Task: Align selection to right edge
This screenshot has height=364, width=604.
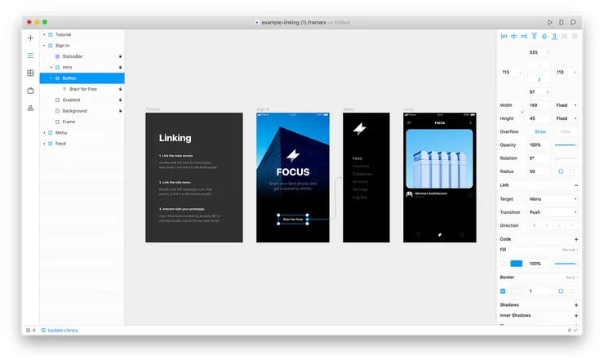Action: (x=524, y=36)
